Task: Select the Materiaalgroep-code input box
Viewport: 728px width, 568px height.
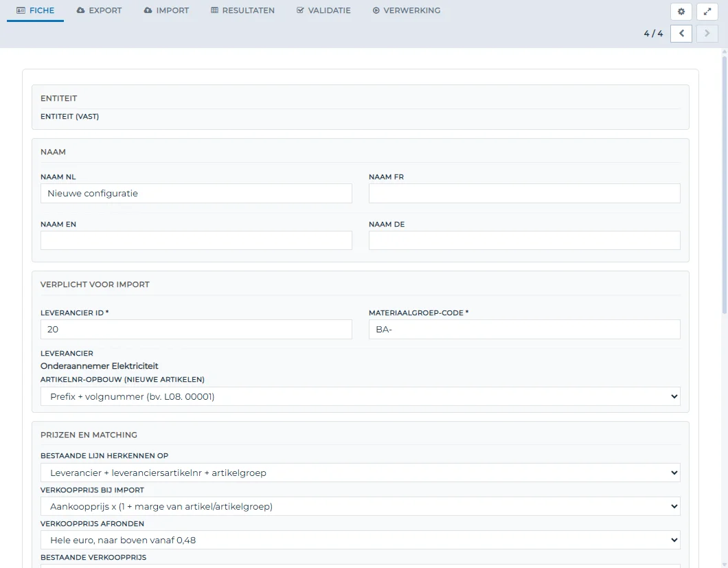Action: (524, 329)
